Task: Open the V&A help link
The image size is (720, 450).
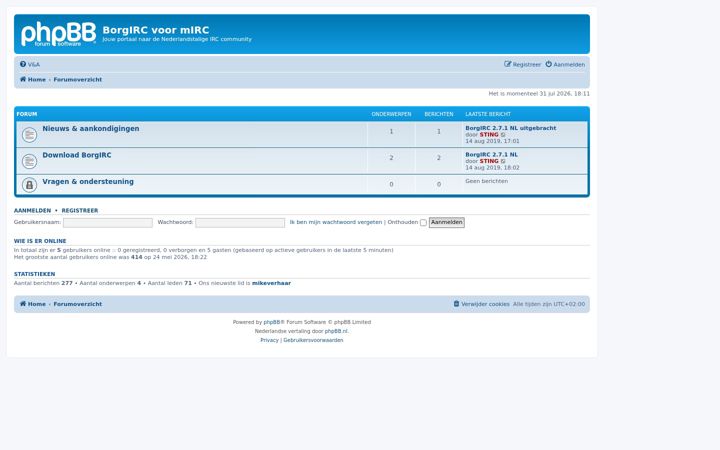Action: click(x=30, y=65)
